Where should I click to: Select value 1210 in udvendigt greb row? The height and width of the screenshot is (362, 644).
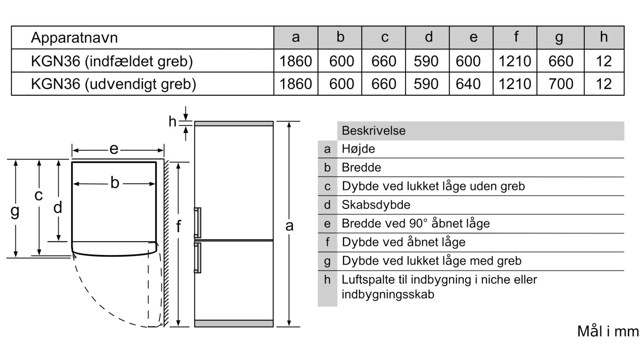(x=515, y=84)
